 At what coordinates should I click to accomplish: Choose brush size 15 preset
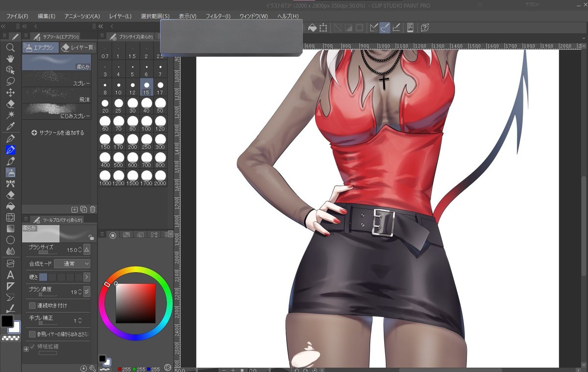(x=147, y=87)
